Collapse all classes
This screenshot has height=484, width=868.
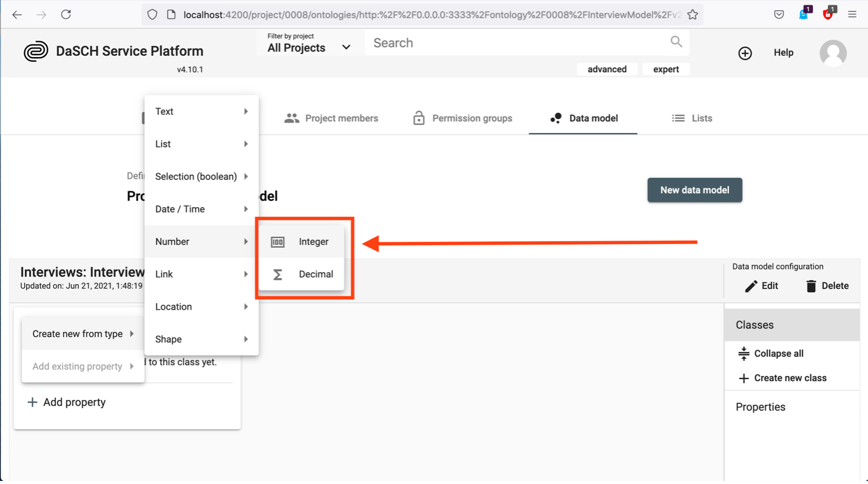click(770, 353)
